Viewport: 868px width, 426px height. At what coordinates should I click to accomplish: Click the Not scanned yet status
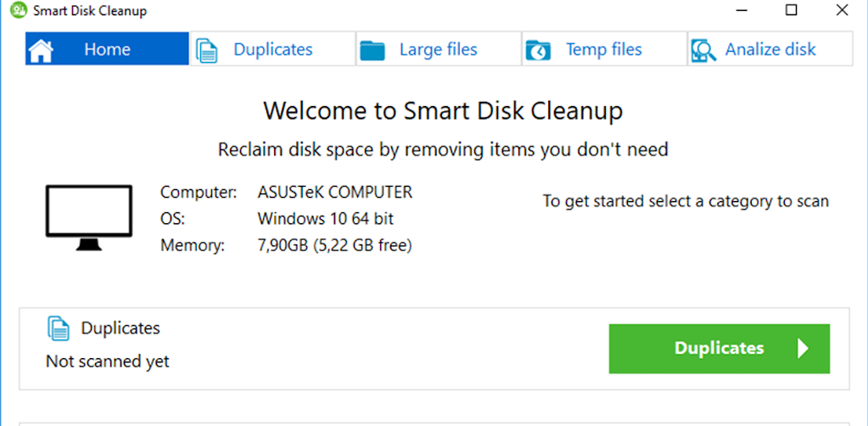(108, 362)
